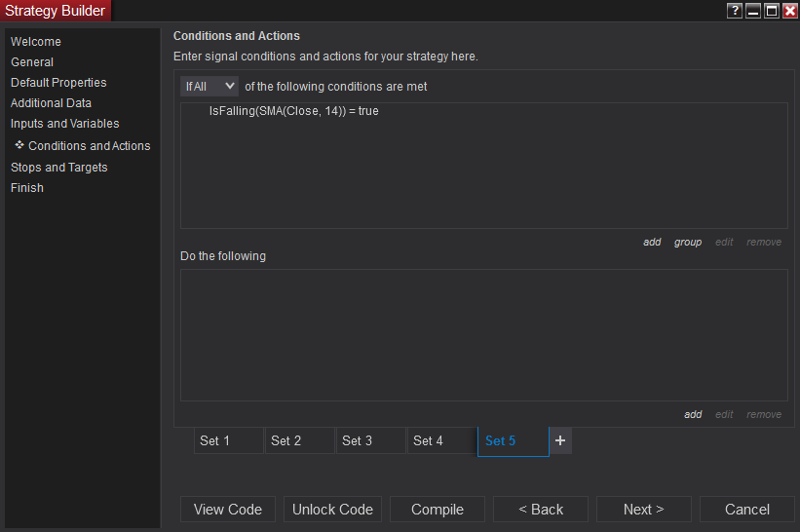Click the help question mark icon

pos(735,11)
